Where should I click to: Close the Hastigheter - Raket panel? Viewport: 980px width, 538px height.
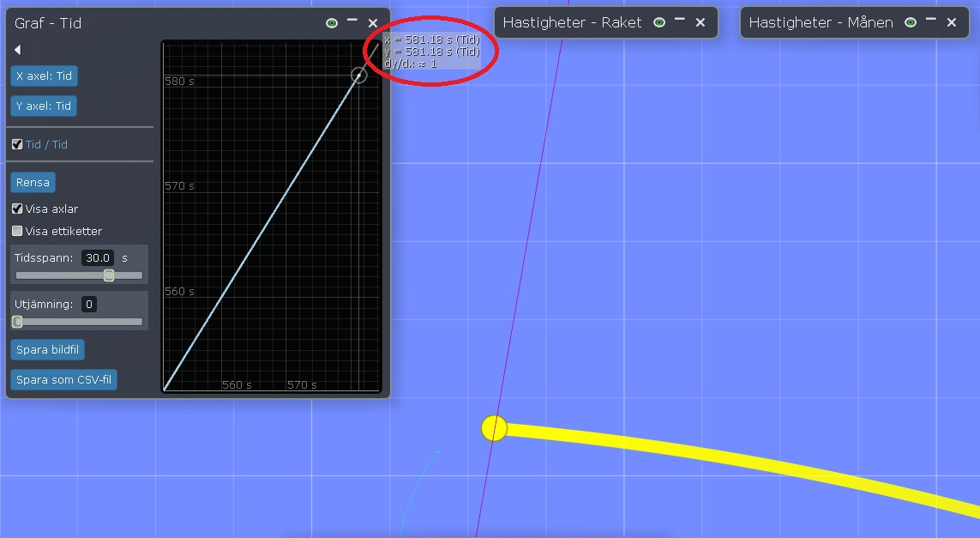pos(700,22)
